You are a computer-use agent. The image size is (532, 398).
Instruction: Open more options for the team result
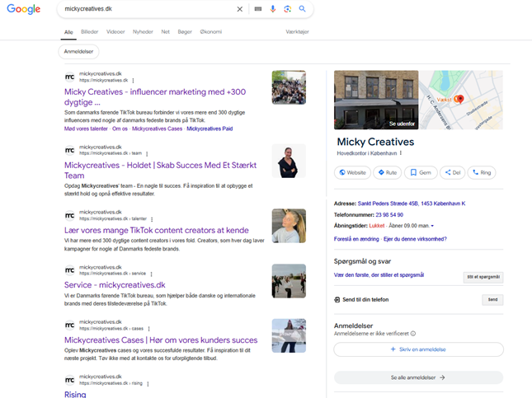[x=147, y=154]
